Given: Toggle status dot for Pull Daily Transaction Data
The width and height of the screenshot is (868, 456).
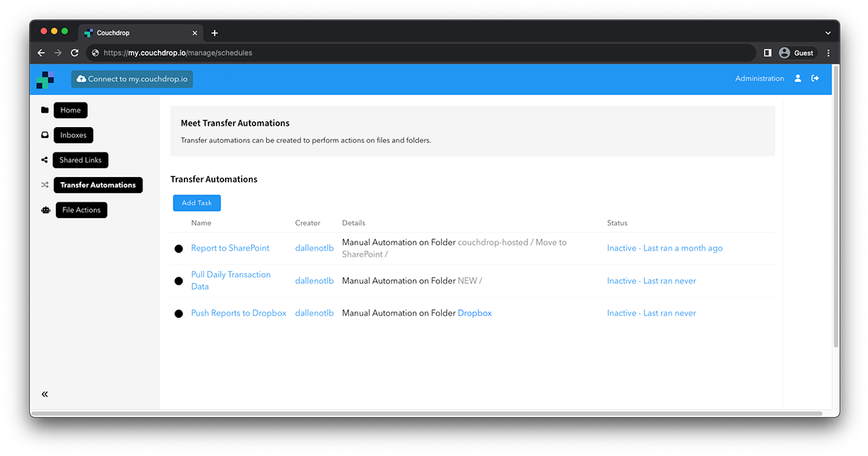Looking at the screenshot, I should tap(179, 281).
